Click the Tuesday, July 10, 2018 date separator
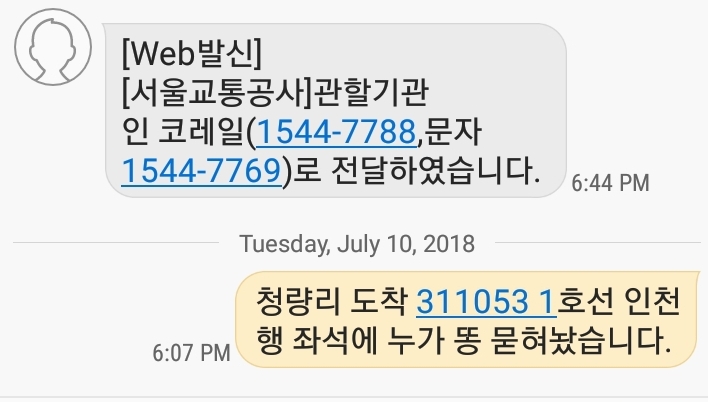The image size is (708, 402). 357,243
